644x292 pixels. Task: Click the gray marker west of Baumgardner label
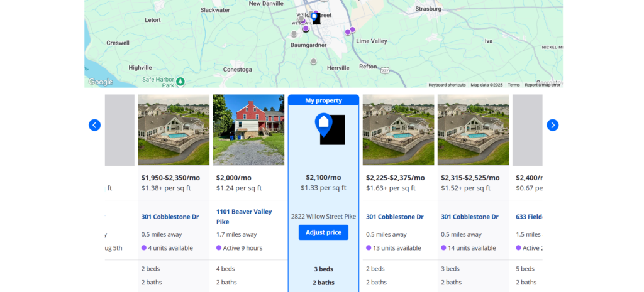[294, 34]
